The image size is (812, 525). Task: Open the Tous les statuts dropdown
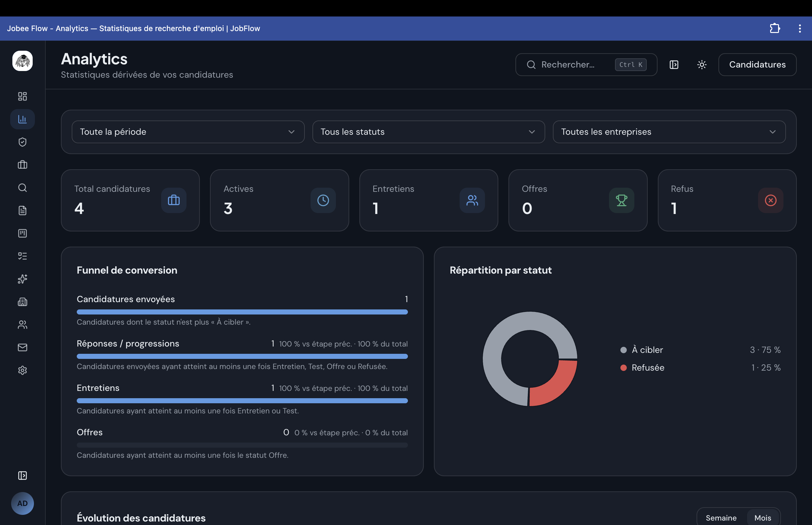click(x=429, y=132)
